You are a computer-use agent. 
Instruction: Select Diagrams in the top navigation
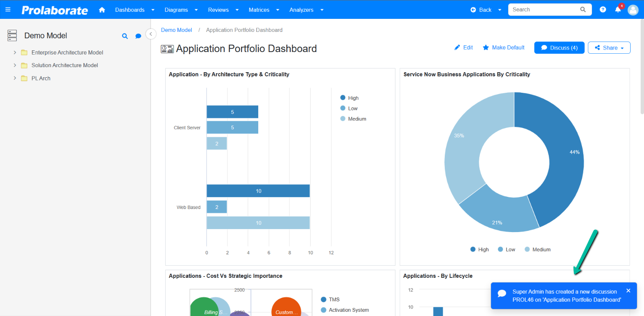pos(176,10)
